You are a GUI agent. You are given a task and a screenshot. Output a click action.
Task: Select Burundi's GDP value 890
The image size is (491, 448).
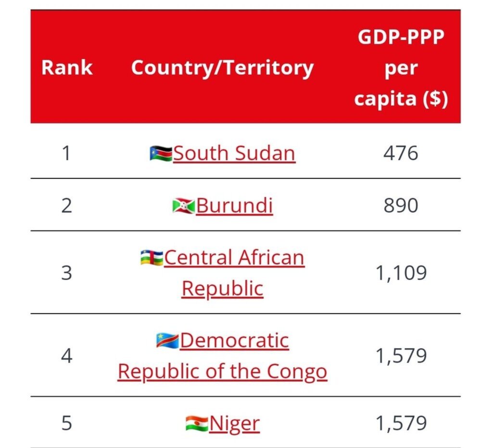tap(401, 206)
